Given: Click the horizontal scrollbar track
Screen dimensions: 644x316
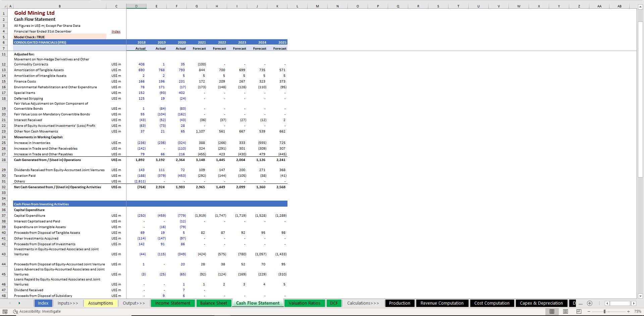Looking at the screenshot, I should (x=620, y=303).
